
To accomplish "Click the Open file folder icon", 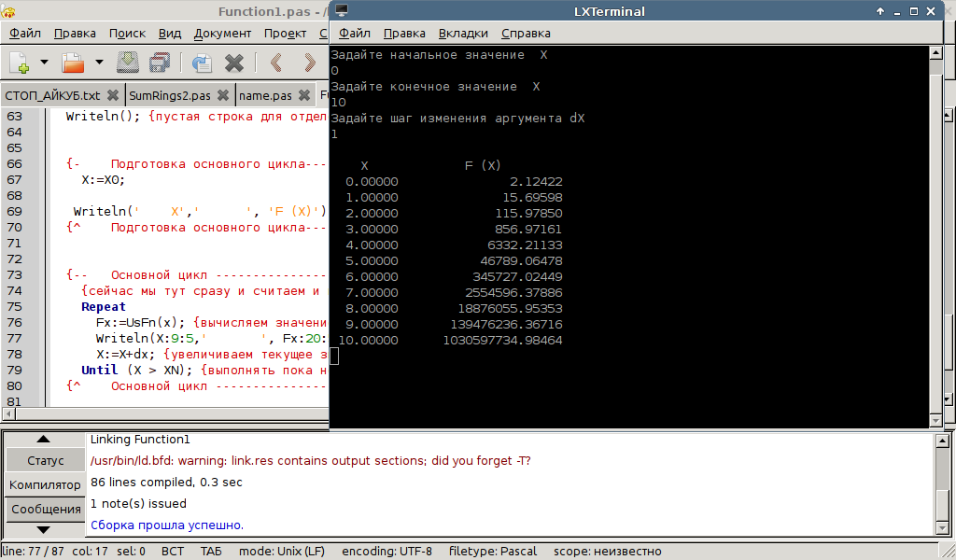I will tap(73, 63).
